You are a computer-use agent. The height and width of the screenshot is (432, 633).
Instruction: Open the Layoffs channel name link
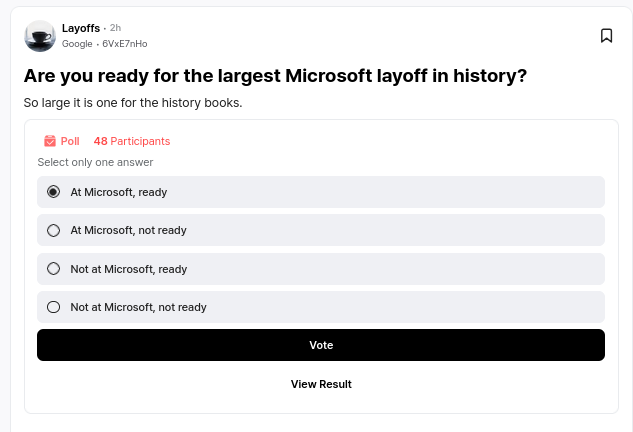pyautogui.click(x=81, y=28)
